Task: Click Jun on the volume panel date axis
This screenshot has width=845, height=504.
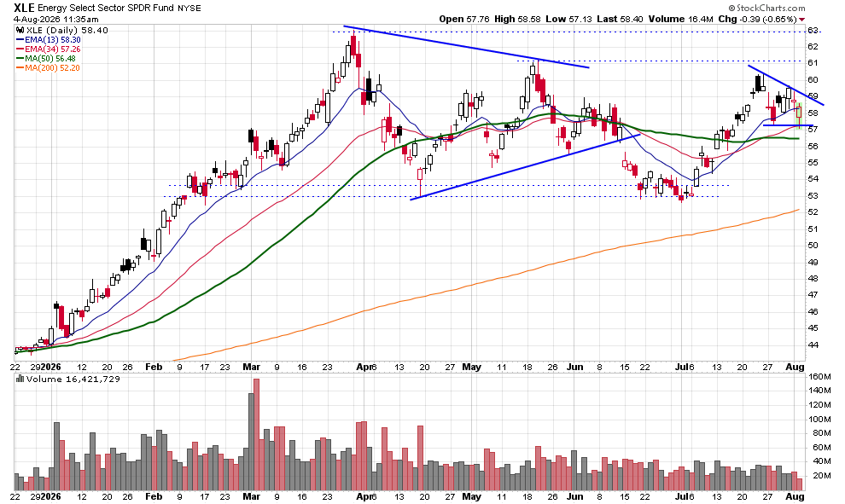Action: (x=575, y=496)
